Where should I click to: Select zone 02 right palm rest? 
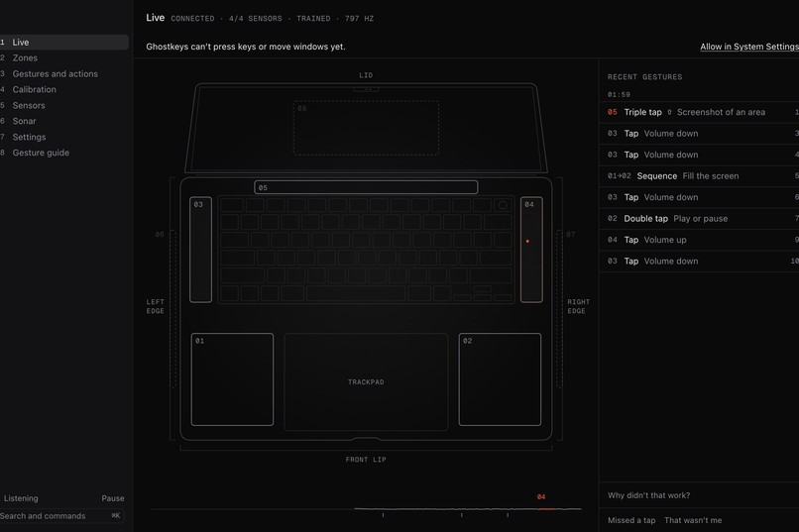click(500, 379)
